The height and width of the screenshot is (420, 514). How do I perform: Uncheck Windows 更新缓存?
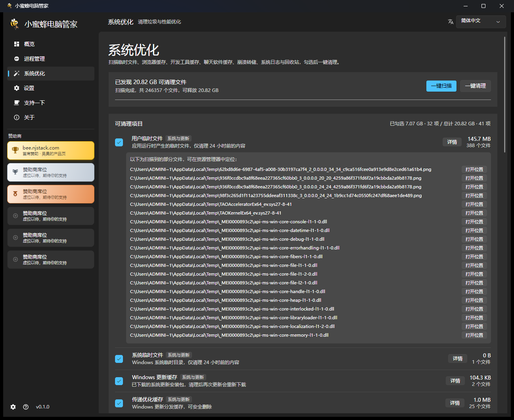(119, 381)
